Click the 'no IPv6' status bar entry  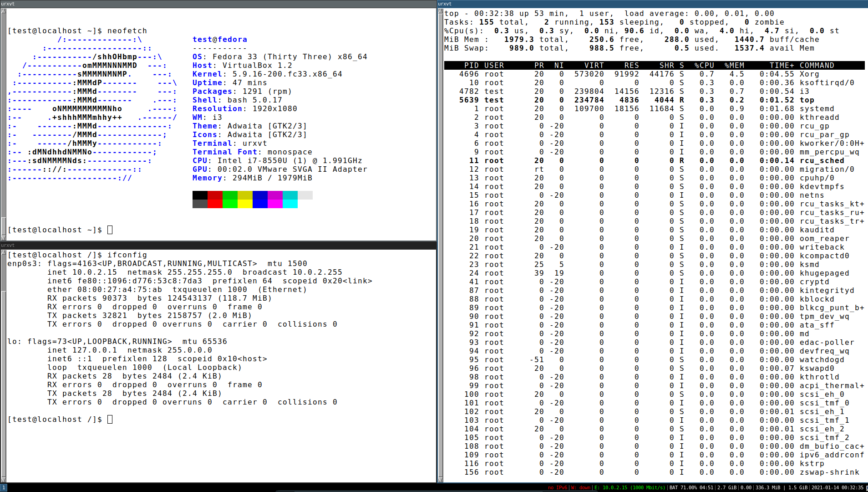click(558, 487)
